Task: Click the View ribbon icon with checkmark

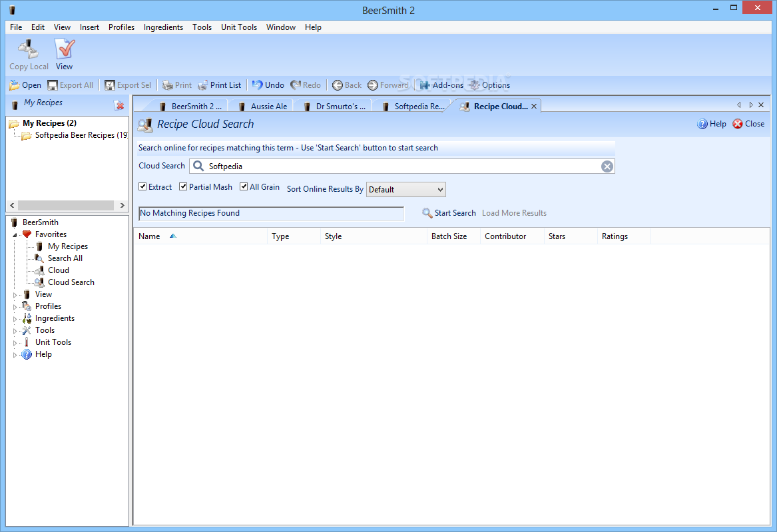Action: click(x=65, y=55)
